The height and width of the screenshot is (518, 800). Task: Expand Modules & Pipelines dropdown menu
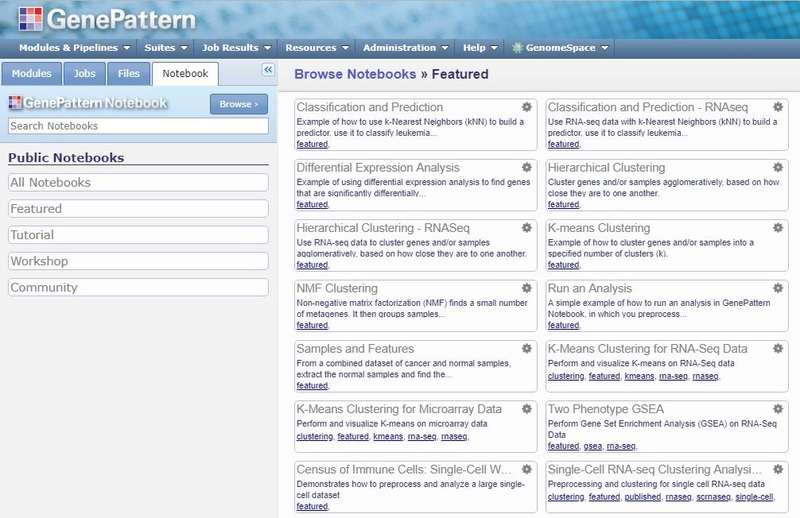(74, 48)
